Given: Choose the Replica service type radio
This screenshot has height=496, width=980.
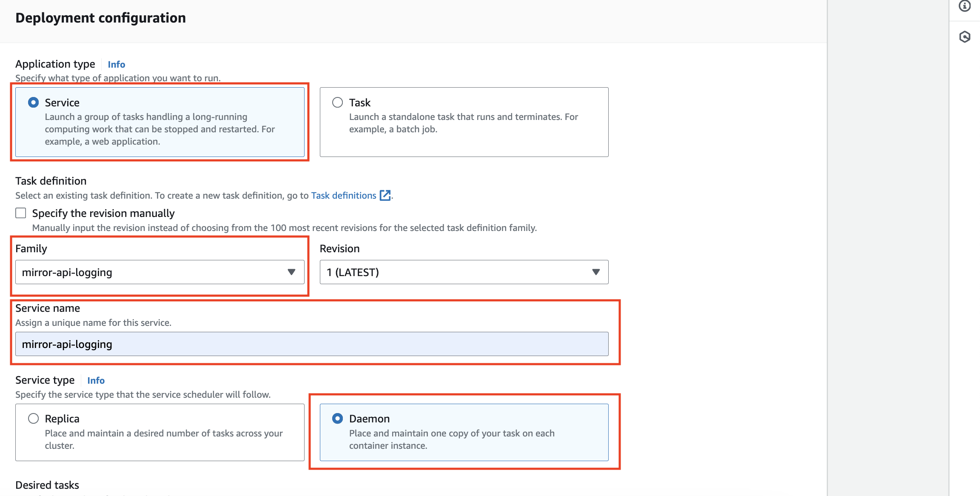Looking at the screenshot, I should [x=33, y=419].
